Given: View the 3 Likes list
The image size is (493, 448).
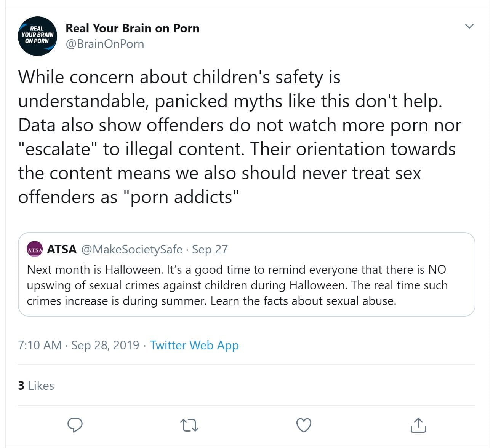Looking at the screenshot, I should tap(36, 386).
